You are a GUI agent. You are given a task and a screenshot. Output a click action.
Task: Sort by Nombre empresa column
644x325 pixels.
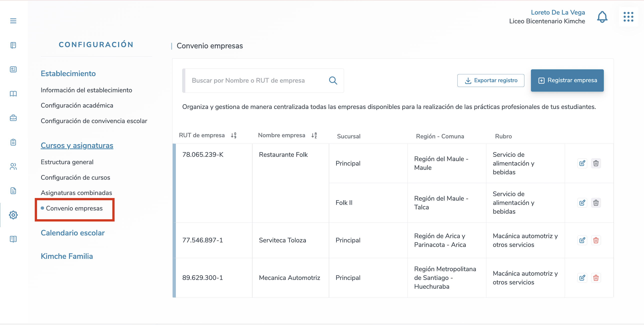coord(314,135)
